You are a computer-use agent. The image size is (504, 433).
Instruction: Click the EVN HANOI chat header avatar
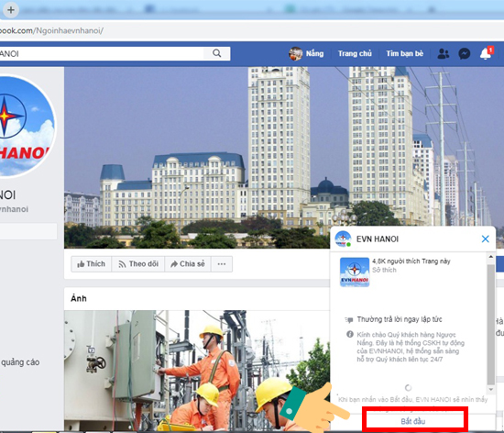[x=343, y=239]
